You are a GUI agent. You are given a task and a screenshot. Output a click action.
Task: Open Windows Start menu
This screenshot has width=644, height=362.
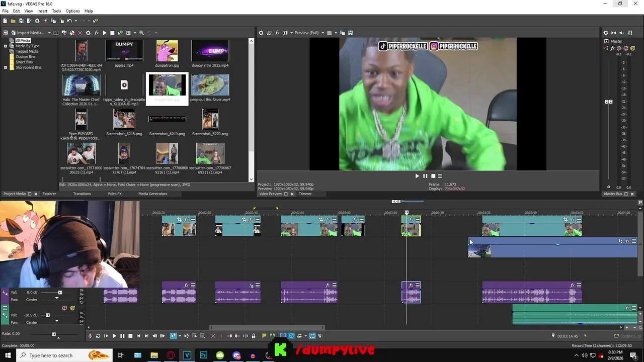tap(8, 355)
